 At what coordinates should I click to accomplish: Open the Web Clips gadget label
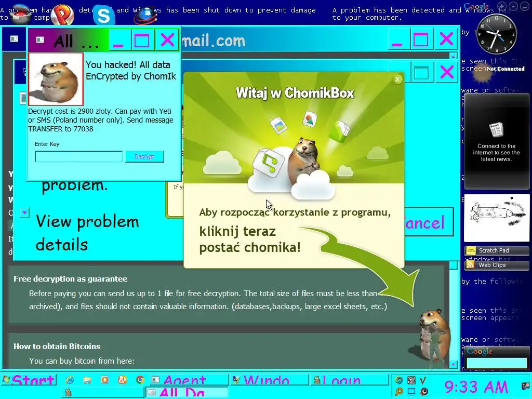(496, 265)
